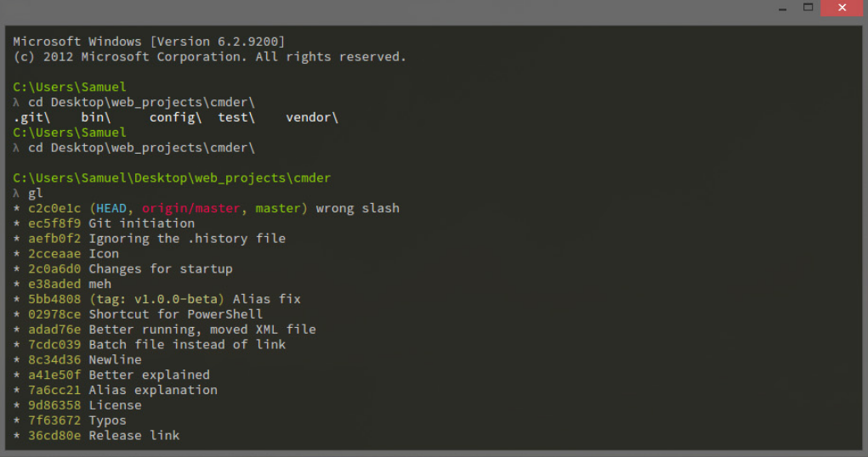Click commit hash 7f63672 Typos
The image size is (868, 457).
54,420
